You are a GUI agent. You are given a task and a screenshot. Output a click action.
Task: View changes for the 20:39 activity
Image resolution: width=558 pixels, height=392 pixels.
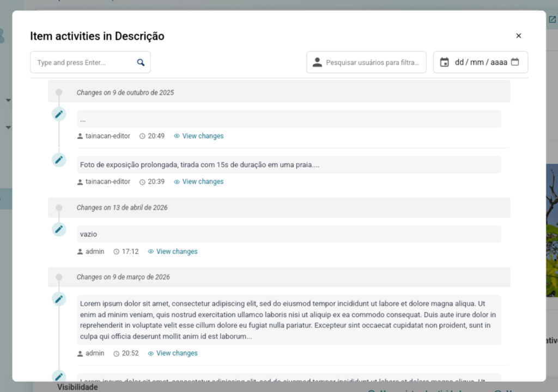pos(202,182)
